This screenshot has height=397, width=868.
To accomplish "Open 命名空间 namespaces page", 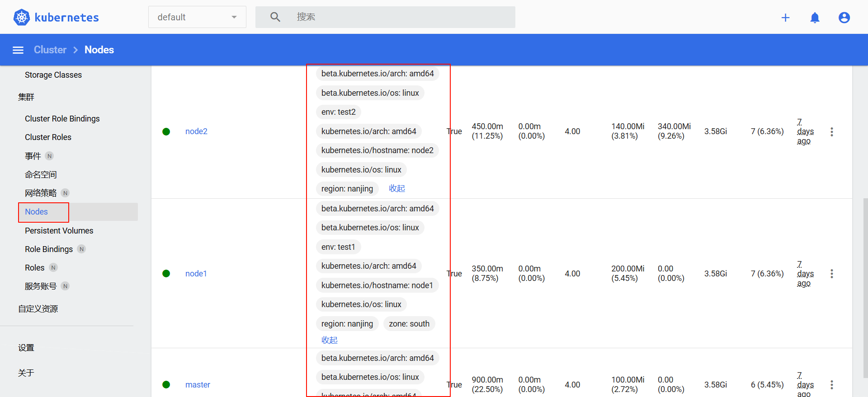I will click(x=41, y=174).
